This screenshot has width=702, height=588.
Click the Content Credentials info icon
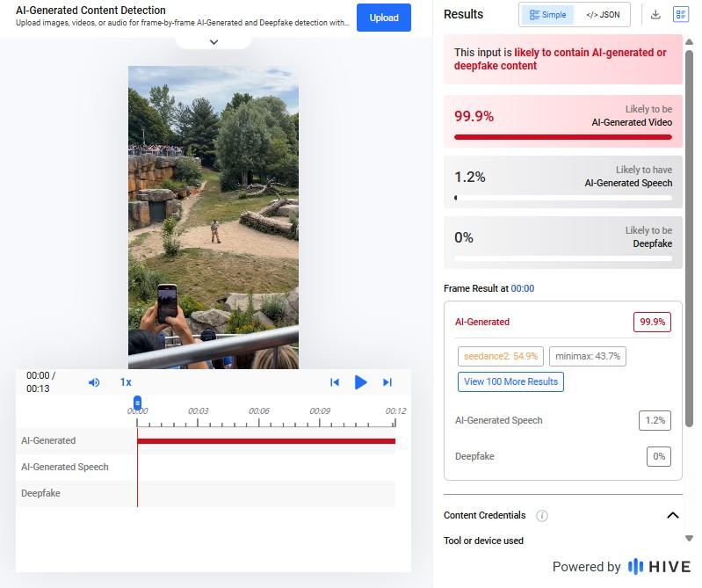tap(542, 515)
